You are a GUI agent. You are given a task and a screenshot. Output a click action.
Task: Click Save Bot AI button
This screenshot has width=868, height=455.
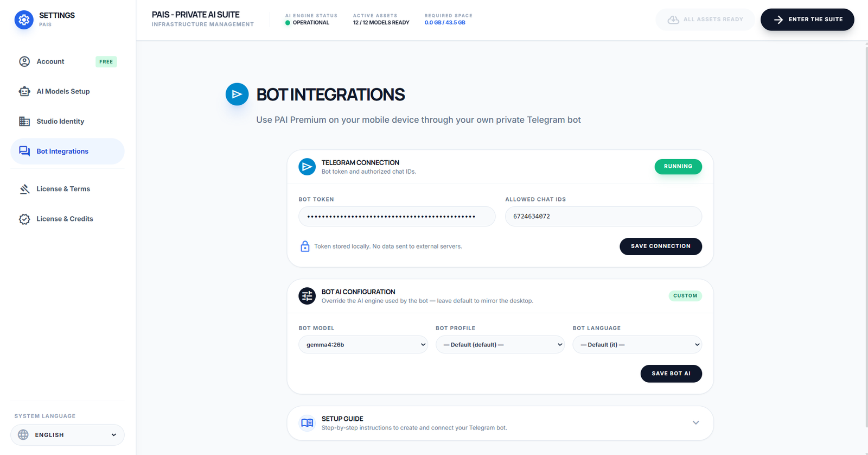[671, 374]
